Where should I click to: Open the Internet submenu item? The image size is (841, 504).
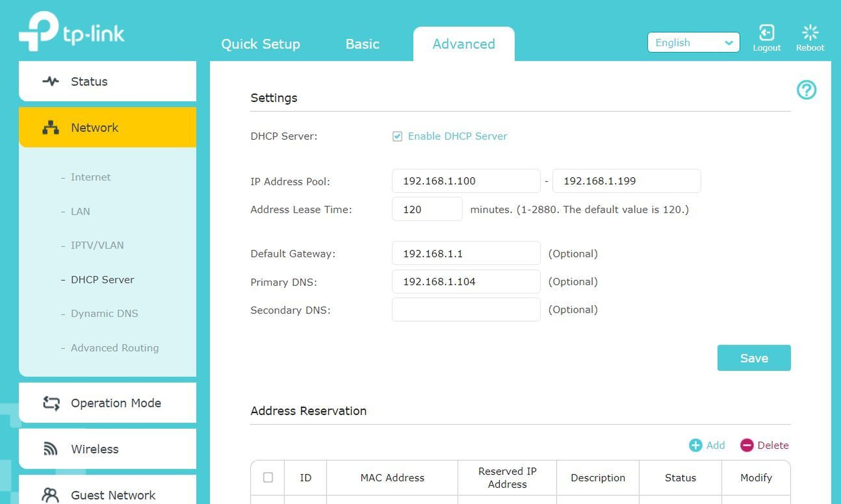pos(90,177)
